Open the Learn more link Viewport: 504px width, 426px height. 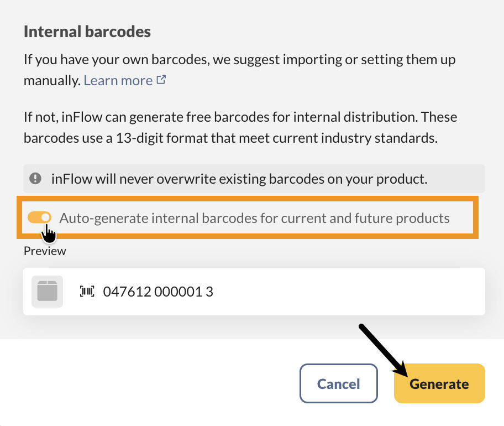(x=118, y=80)
